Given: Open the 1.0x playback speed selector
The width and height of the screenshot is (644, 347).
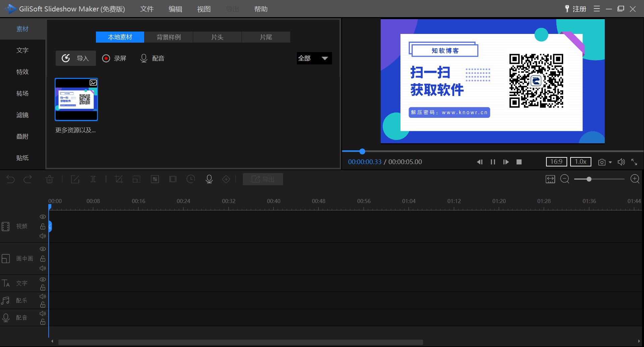Looking at the screenshot, I should coord(581,162).
